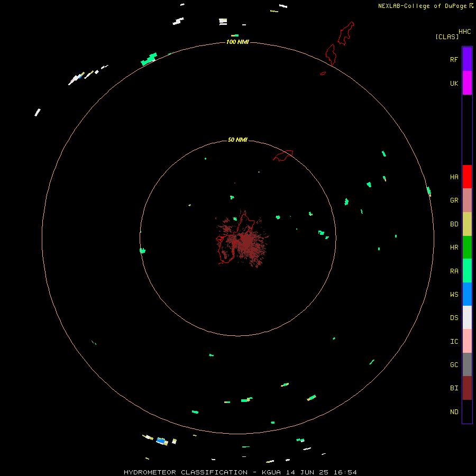Click the "50 NMI" range ring label

237,140
